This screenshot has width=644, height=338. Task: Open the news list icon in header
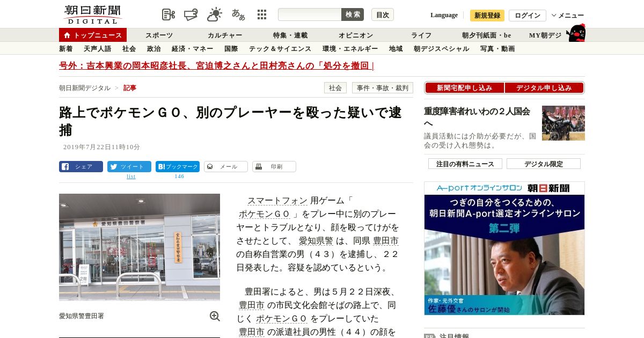pyautogui.click(x=169, y=14)
